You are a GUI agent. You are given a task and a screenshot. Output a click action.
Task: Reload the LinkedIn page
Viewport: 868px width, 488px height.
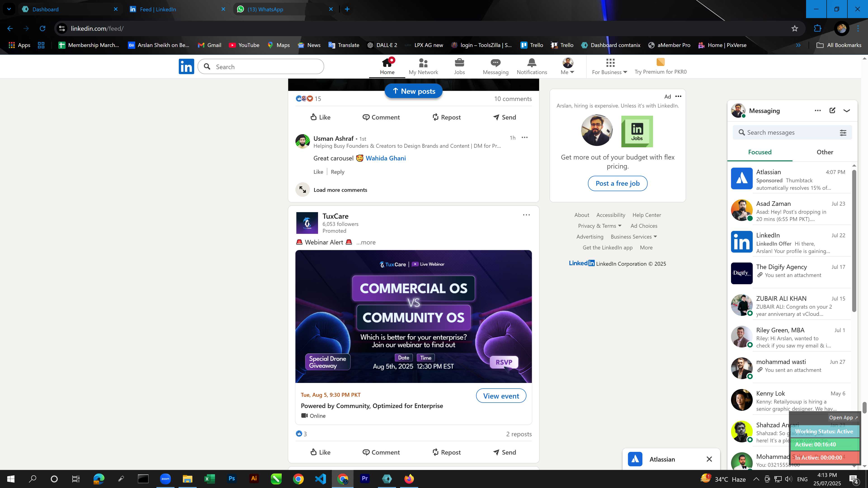click(x=42, y=29)
